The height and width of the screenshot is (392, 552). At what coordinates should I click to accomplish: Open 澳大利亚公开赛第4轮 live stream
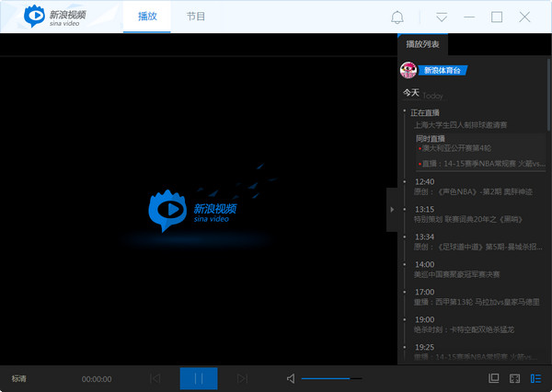coord(456,147)
